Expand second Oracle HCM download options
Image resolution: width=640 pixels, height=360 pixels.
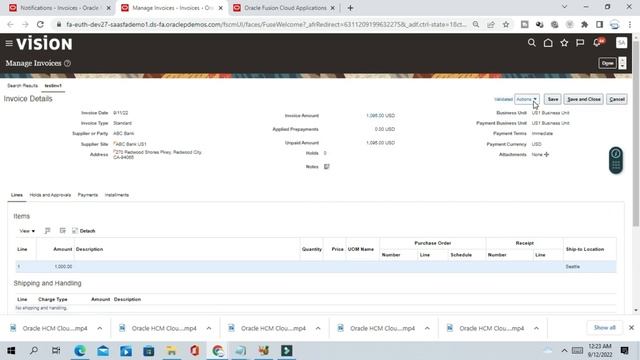click(209, 328)
